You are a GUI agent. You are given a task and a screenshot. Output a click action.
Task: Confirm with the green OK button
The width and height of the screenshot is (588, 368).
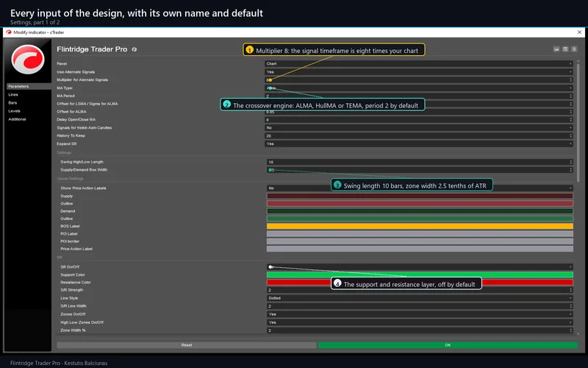click(x=448, y=344)
